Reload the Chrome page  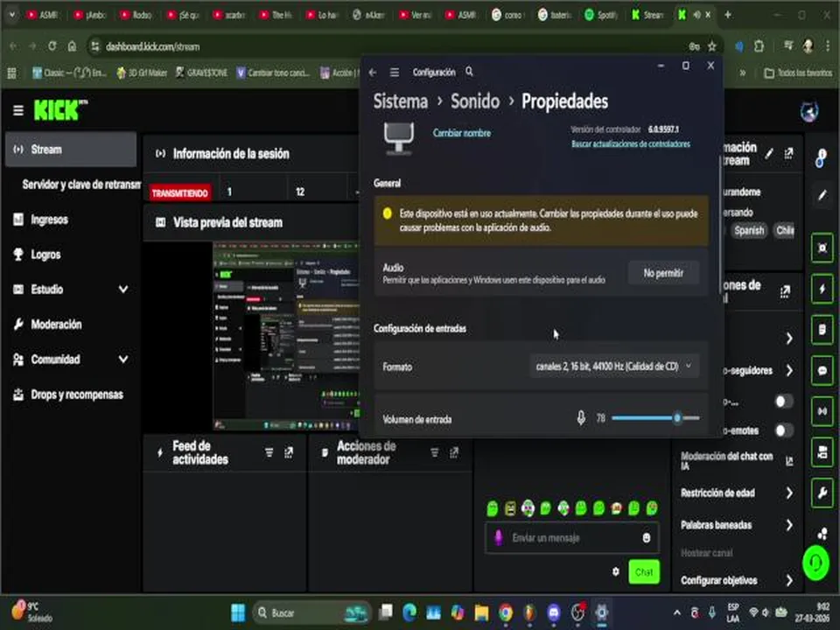[52, 46]
